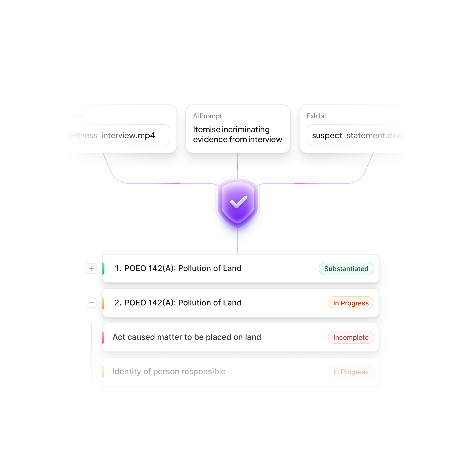476x476 pixels.
Task: Collapse item 2 with the minus button
Action: (91, 303)
